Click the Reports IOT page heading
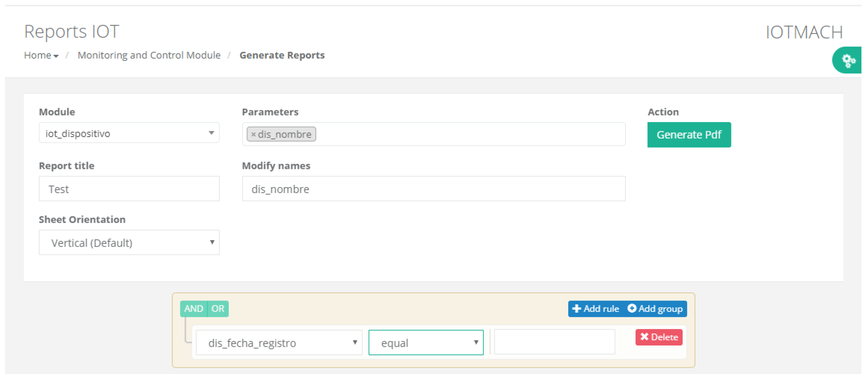Screen dimensions: 868x379 (x=72, y=32)
